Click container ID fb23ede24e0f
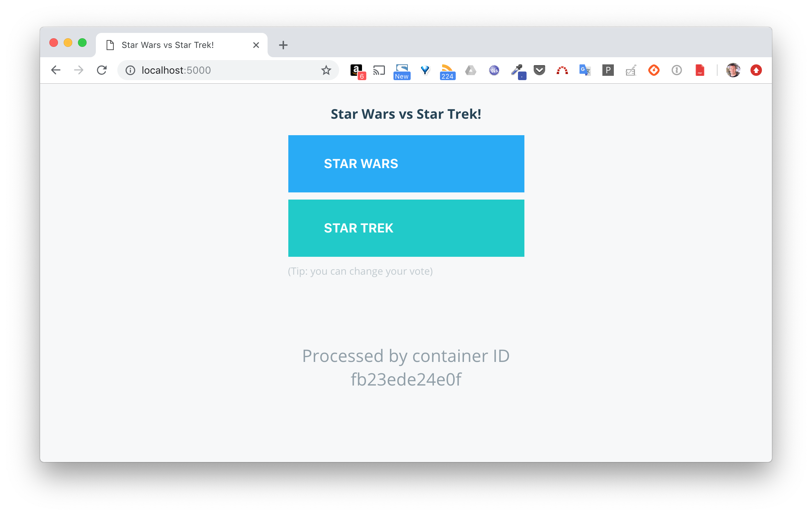 point(406,379)
